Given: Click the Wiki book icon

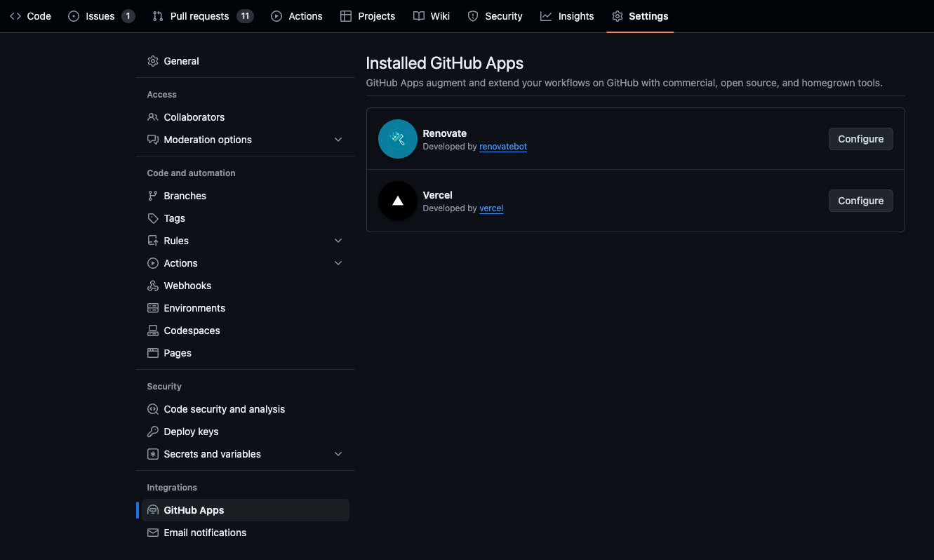Looking at the screenshot, I should [x=419, y=16].
